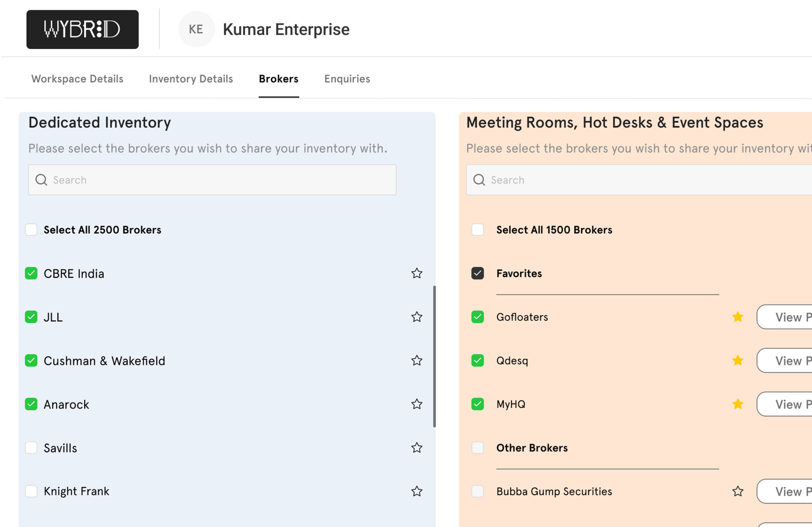Image resolution: width=812 pixels, height=527 pixels.
Task: Mark Savills as a favorite
Action: pos(416,448)
